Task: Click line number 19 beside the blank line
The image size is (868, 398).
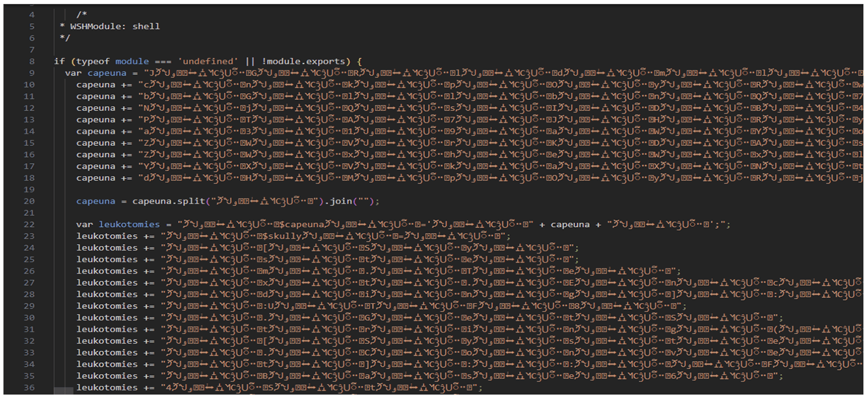Action: coord(29,190)
